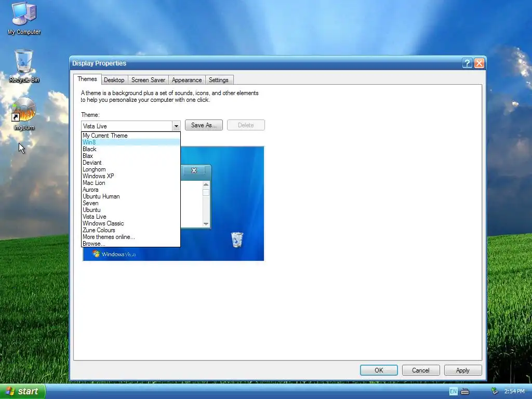Click the preview window scroll up arrow
The width and height of the screenshot is (532, 399).
(206, 184)
